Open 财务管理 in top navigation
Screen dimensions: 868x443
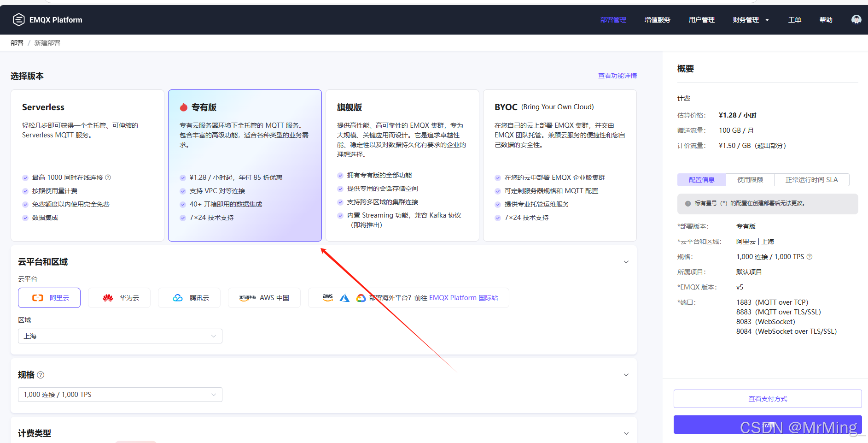point(746,20)
